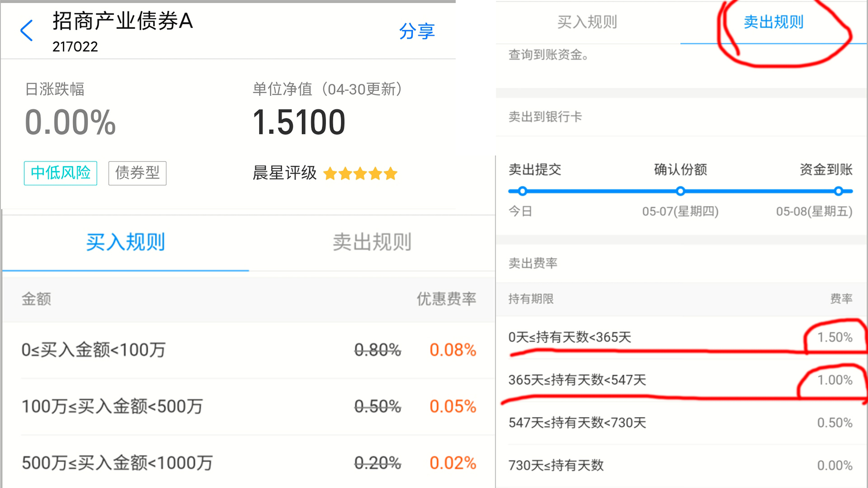This screenshot has width=868, height=488.
Task: Click the 0.50% sell fee value
Action: click(835, 422)
